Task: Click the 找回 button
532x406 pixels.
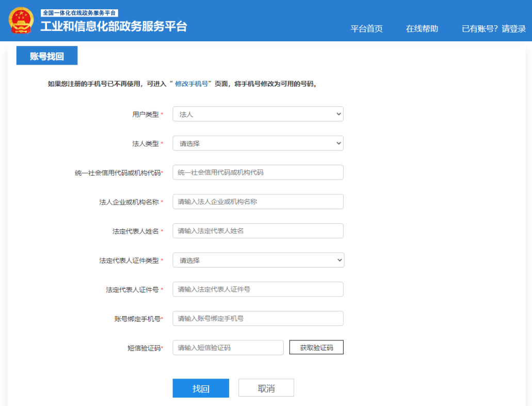Action: (x=201, y=387)
